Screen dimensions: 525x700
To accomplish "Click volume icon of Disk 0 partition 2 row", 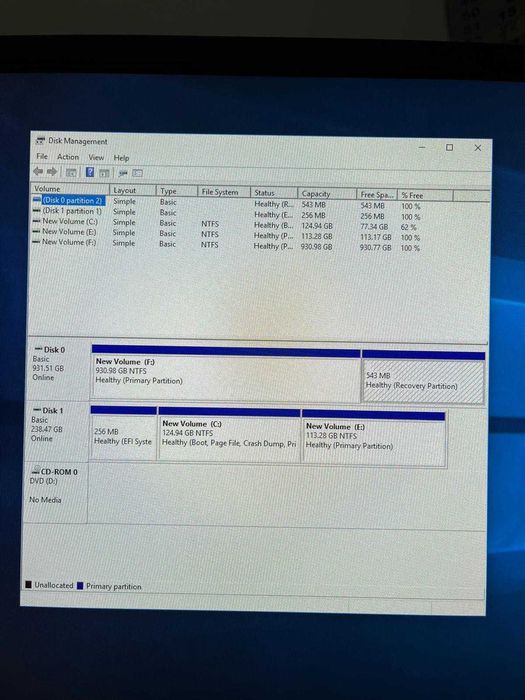I will point(37,200).
